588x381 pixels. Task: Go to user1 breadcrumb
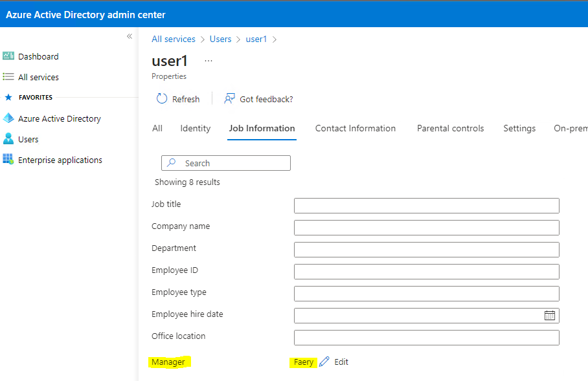(x=256, y=39)
